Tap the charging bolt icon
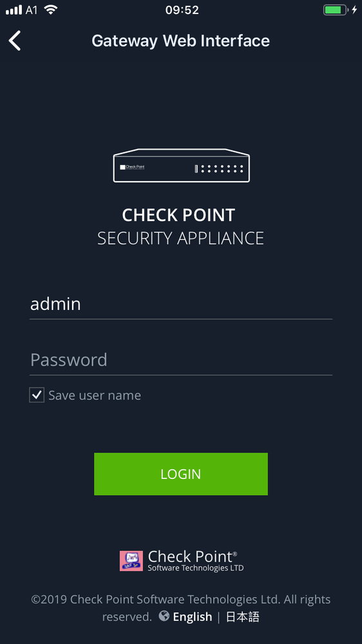The image size is (362, 644). [x=355, y=10]
